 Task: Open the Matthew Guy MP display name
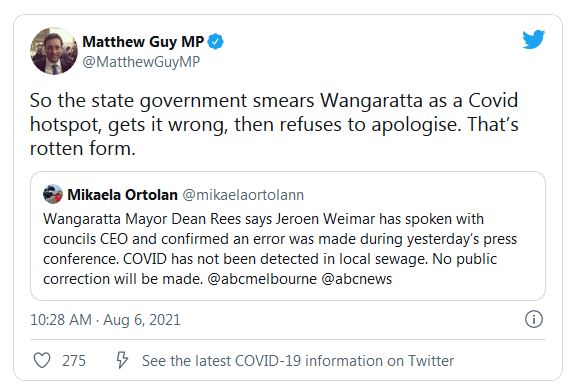pos(143,42)
